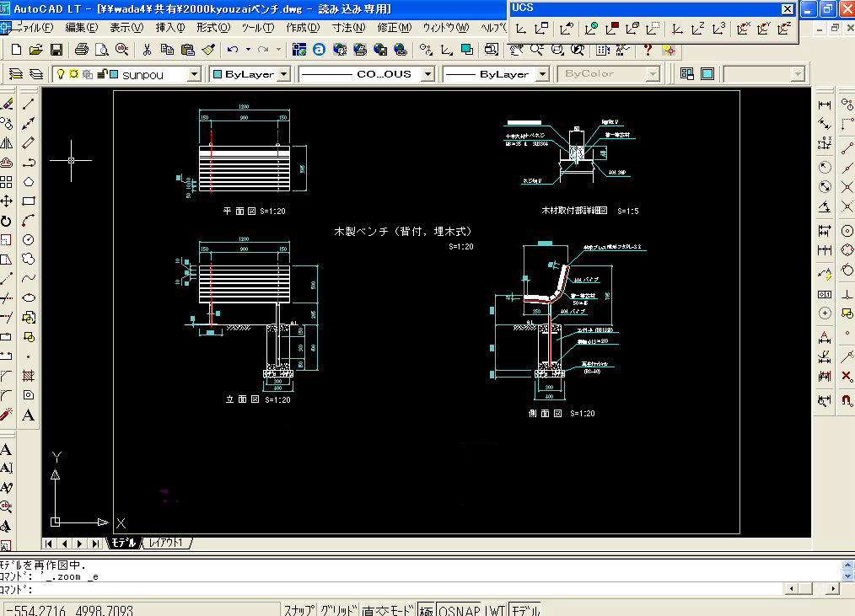The height and width of the screenshot is (616, 855).
Task: Click command window scroll down arrow
Action: click(x=848, y=576)
